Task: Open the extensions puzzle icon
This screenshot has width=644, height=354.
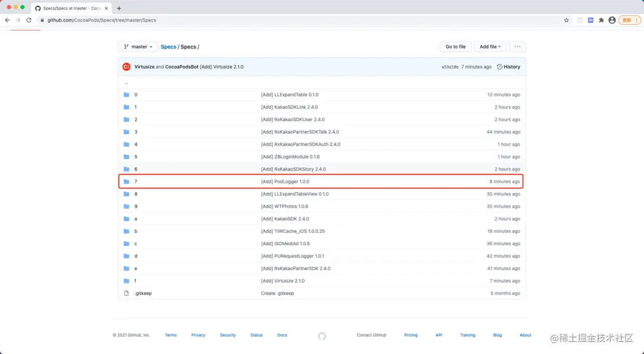Action: tap(601, 20)
